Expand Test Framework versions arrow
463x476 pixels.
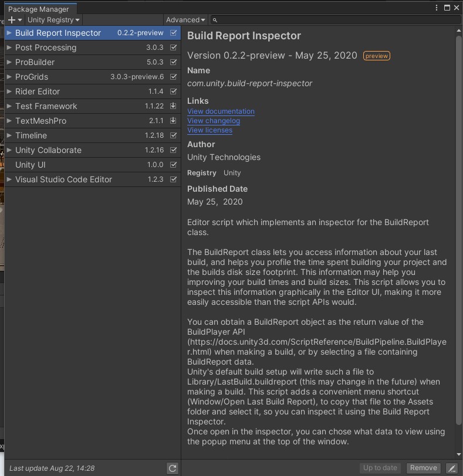[x=9, y=106]
